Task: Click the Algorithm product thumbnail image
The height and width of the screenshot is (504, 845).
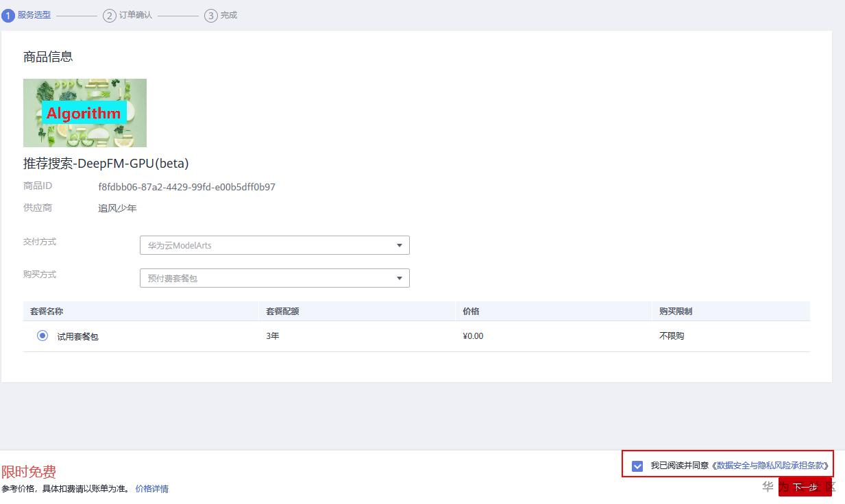Action: (85, 113)
